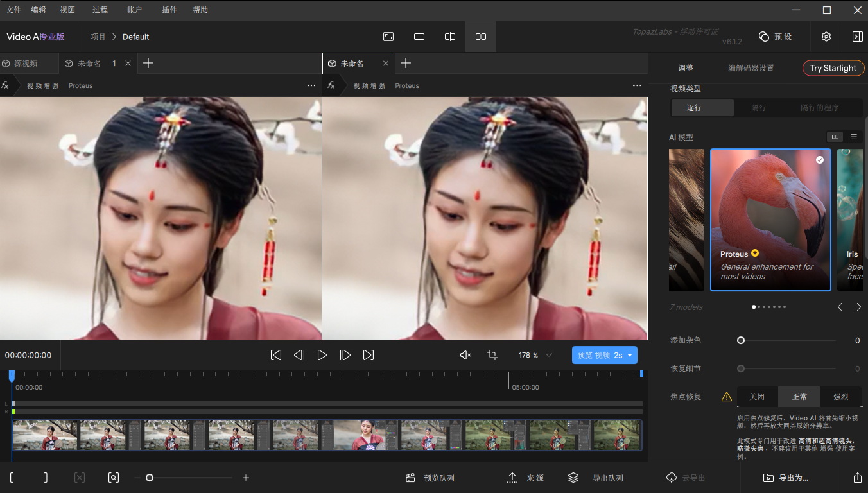The width and height of the screenshot is (868, 493).
Task: Select Proteus model card
Action: coord(770,220)
